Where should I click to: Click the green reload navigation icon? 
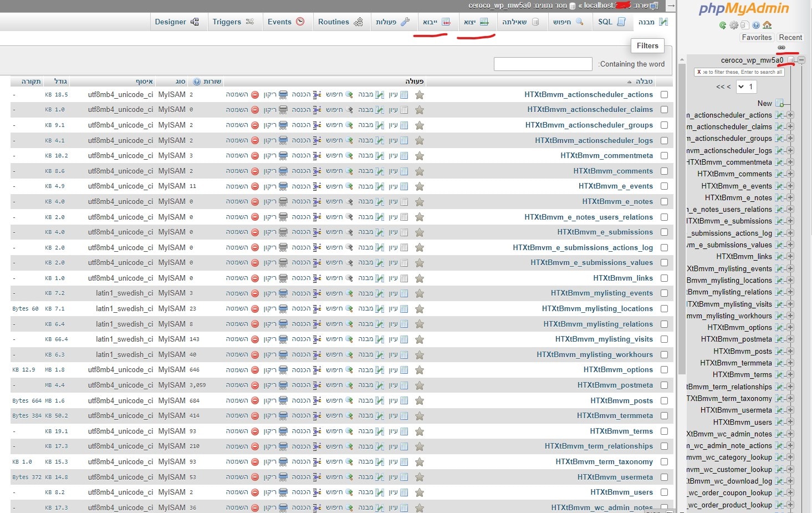pyautogui.click(x=723, y=25)
